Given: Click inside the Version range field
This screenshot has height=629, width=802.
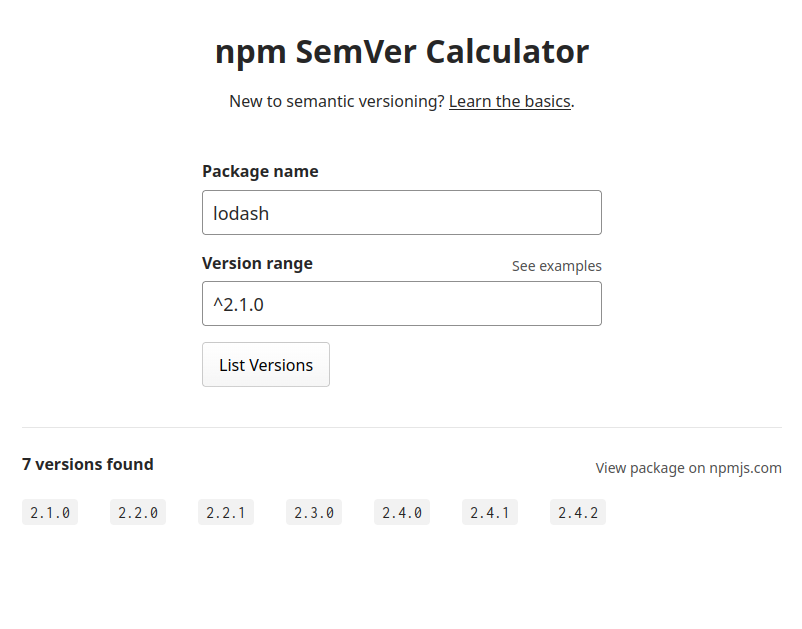Looking at the screenshot, I should click(x=400, y=303).
